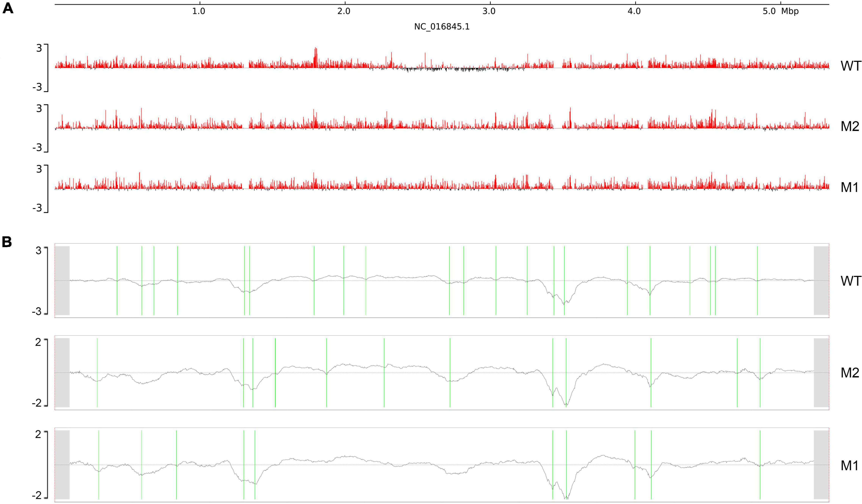Click the 4.0 genome scale tick label

click(x=634, y=11)
